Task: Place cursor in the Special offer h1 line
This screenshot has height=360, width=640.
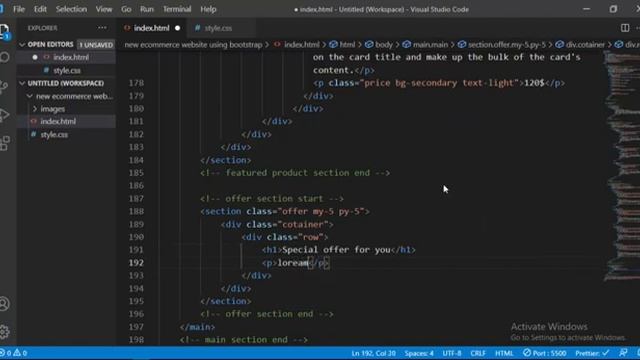Action: coord(339,250)
